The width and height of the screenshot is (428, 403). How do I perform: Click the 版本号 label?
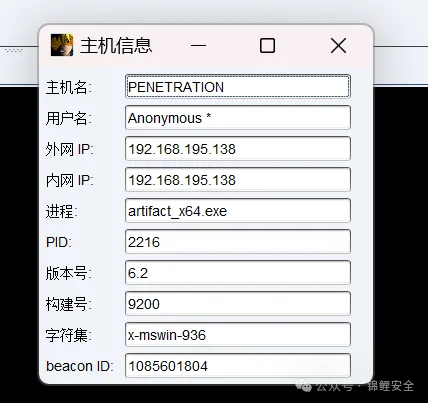pyautogui.click(x=68, y=273)
